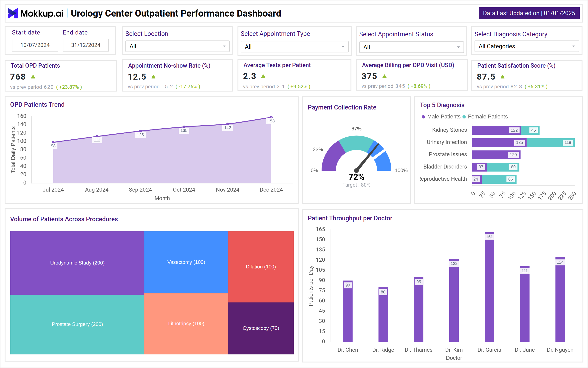Click the Sep 2024 data point 125
Image resolution: width=588 pixels, height=368 pixels.
pos(140,131)
